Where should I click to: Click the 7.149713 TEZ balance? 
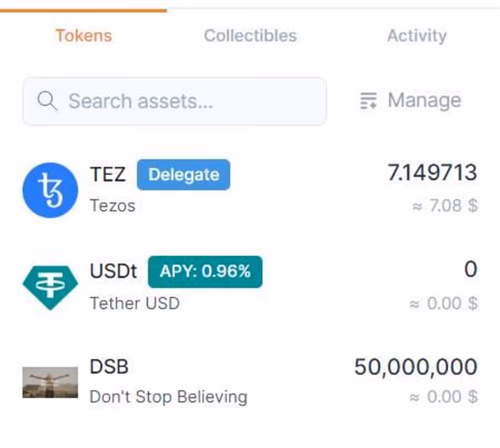pos(432,172)
